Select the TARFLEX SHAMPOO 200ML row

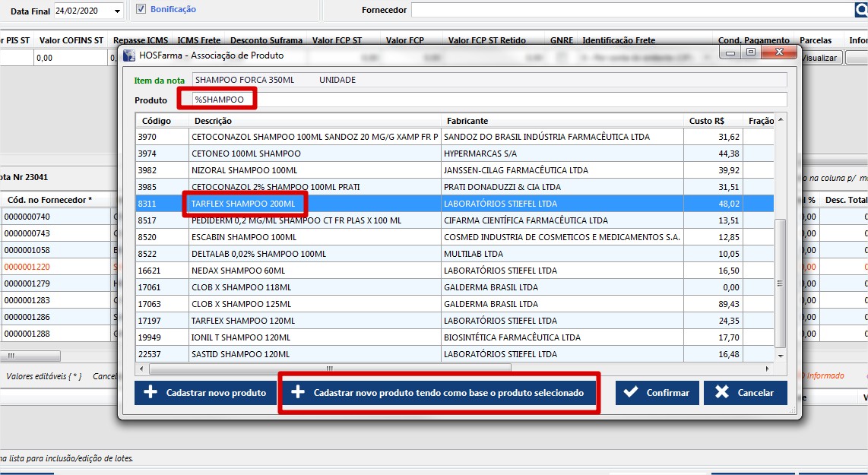pos(243,204)
